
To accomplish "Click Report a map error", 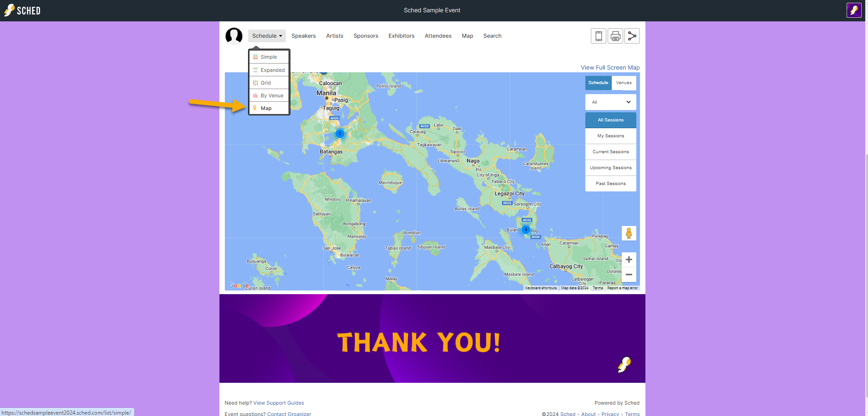I will (x=622, y=288).
